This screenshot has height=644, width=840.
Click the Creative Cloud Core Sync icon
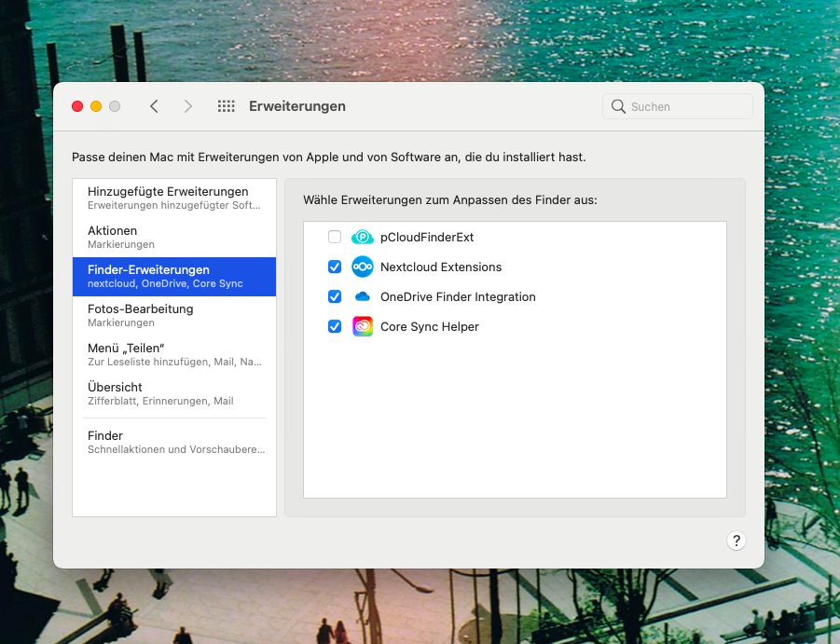pos(363,326)
